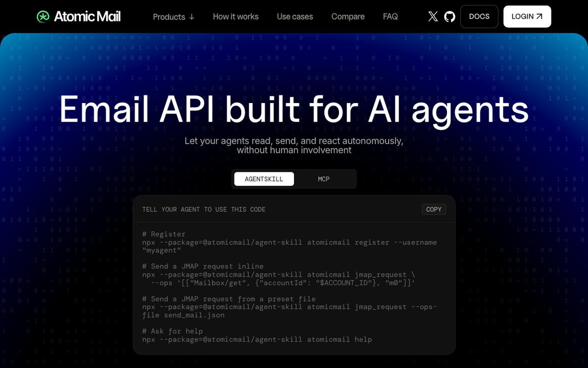Screen dimensions: 588x368
Task: Click the '# Send a JMAP request inline' line
Action: click(203, 266)
